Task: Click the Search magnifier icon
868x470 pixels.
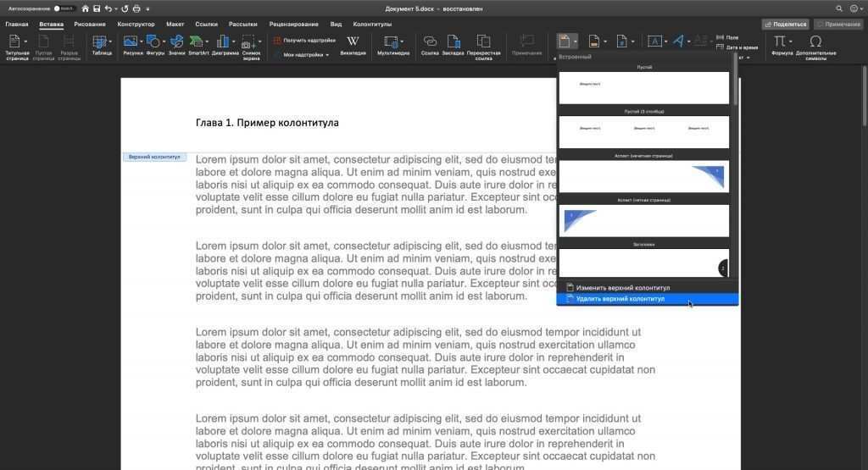Action: coord(839,8)
